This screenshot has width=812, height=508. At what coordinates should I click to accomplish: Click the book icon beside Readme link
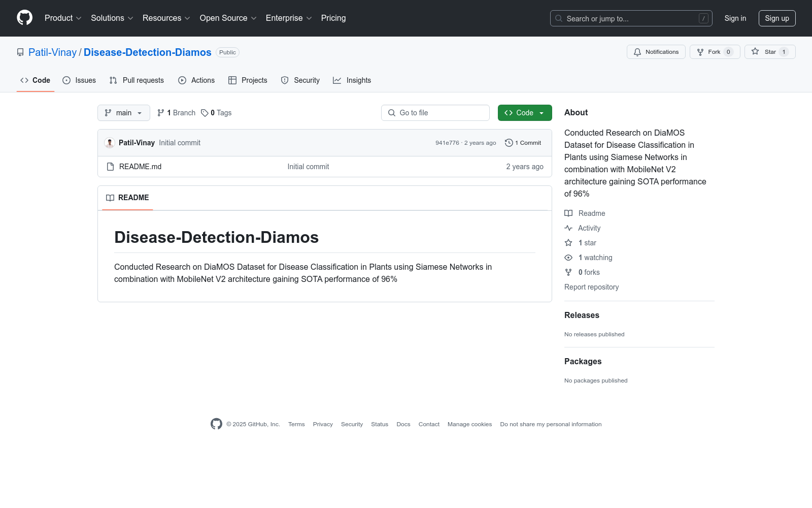pos(568,213)
